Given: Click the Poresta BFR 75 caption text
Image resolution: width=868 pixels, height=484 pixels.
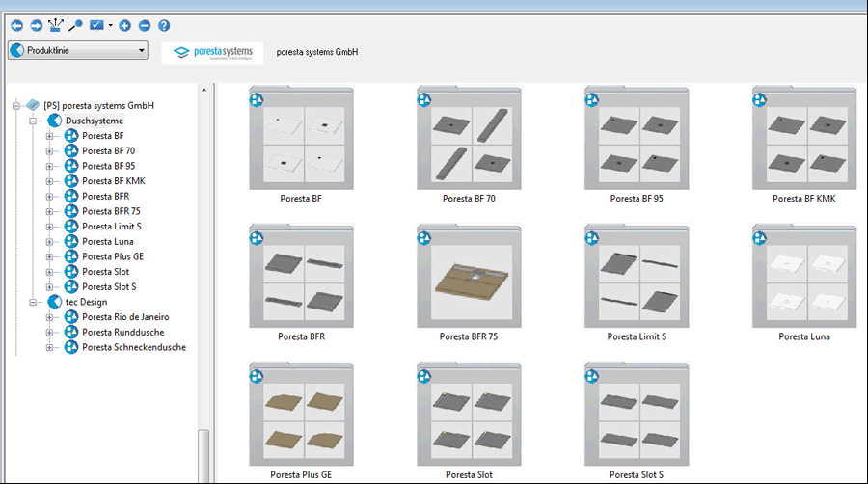Looking at the screenshot, I should (x=469, y=336).
